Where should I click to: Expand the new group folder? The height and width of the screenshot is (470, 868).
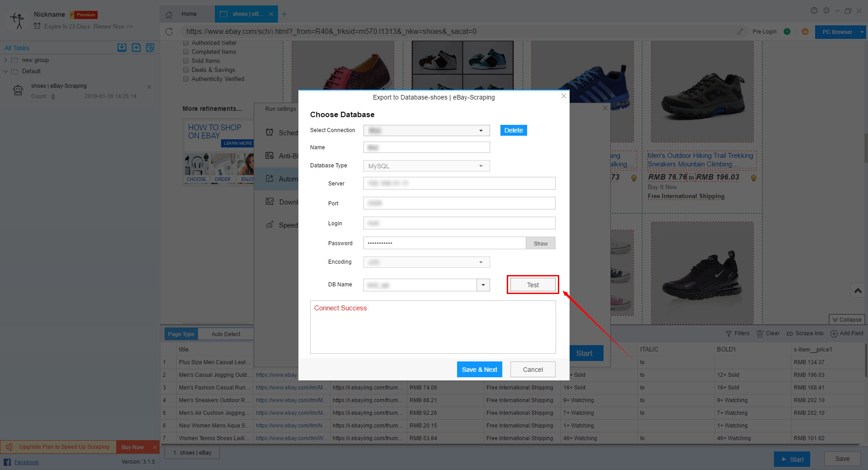5,60
